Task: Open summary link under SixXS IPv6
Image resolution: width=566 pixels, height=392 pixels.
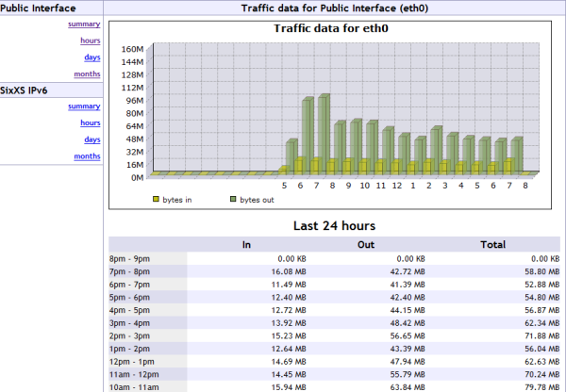Action: tap(84, 106)
